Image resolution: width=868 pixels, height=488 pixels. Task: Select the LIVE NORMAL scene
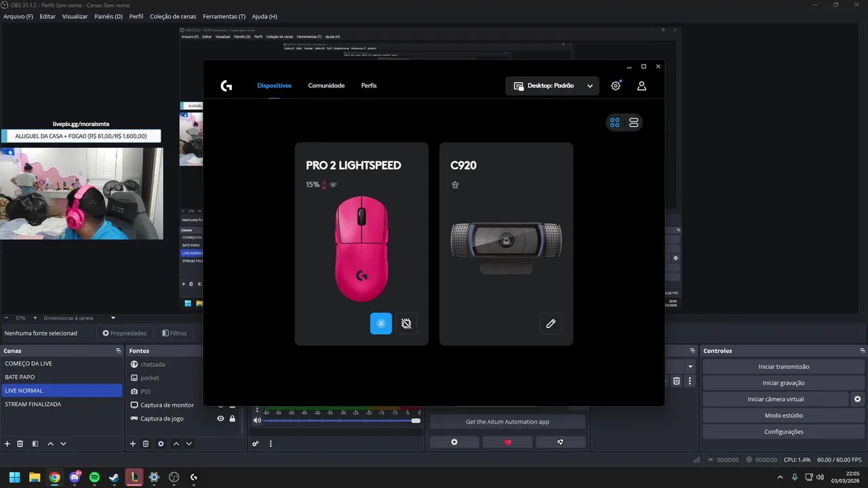point(61,390)
